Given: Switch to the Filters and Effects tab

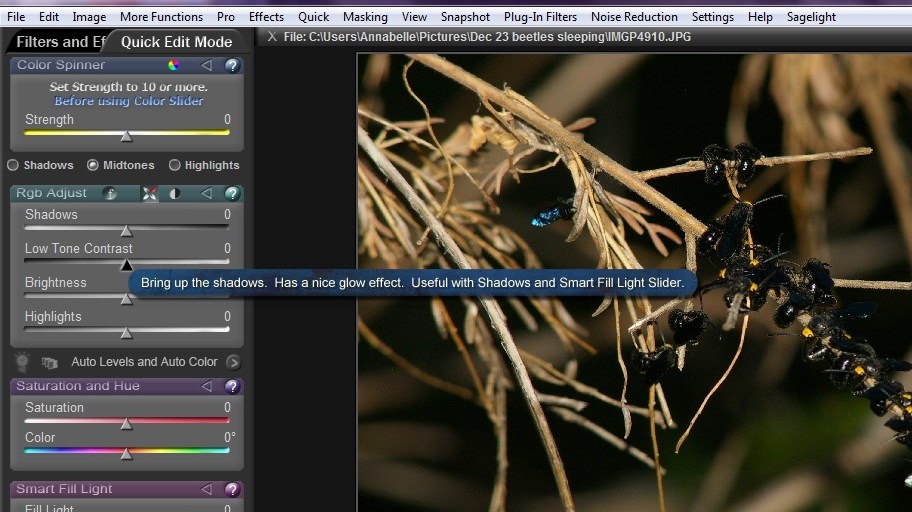Looking at the screenshot, I should (x=58, y=42).
